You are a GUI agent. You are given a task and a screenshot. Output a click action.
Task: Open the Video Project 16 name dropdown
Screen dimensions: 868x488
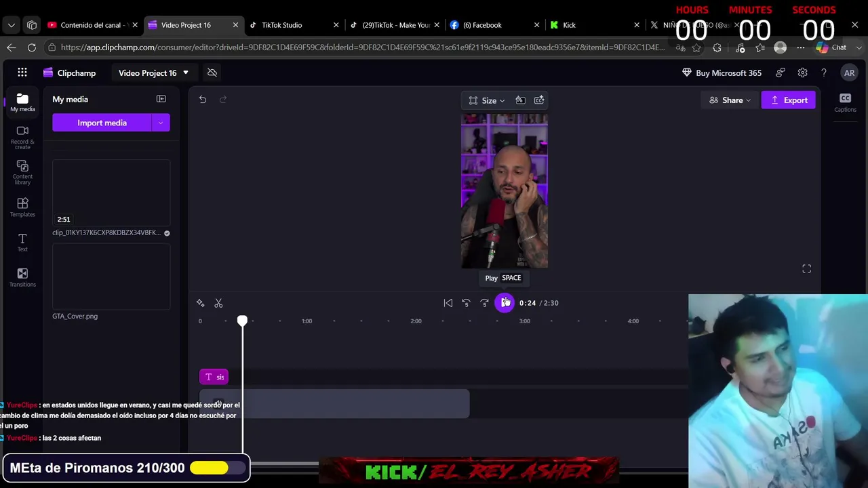coord(154,73)
